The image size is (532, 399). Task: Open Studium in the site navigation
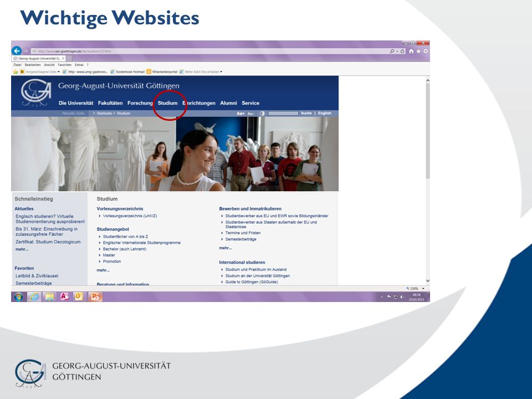167,103
